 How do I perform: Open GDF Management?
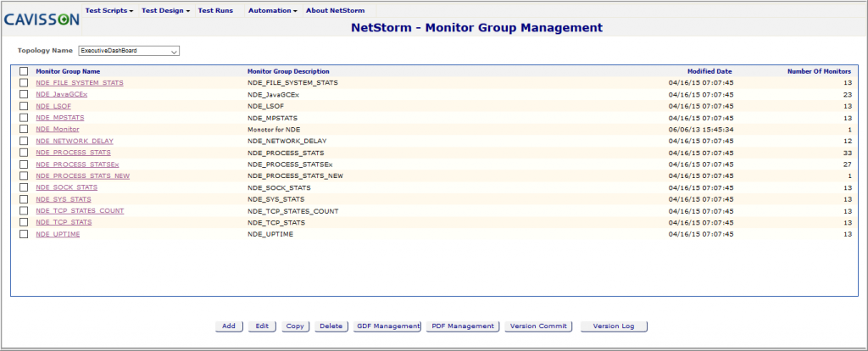[x=387, y=326]
